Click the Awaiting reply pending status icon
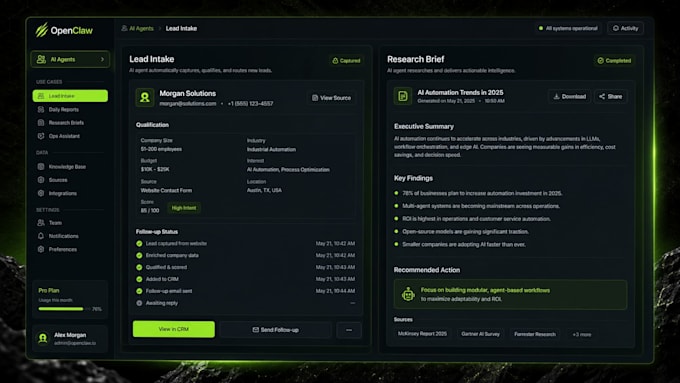The width and height of the screenshot is (680, 383). (139, 303)
